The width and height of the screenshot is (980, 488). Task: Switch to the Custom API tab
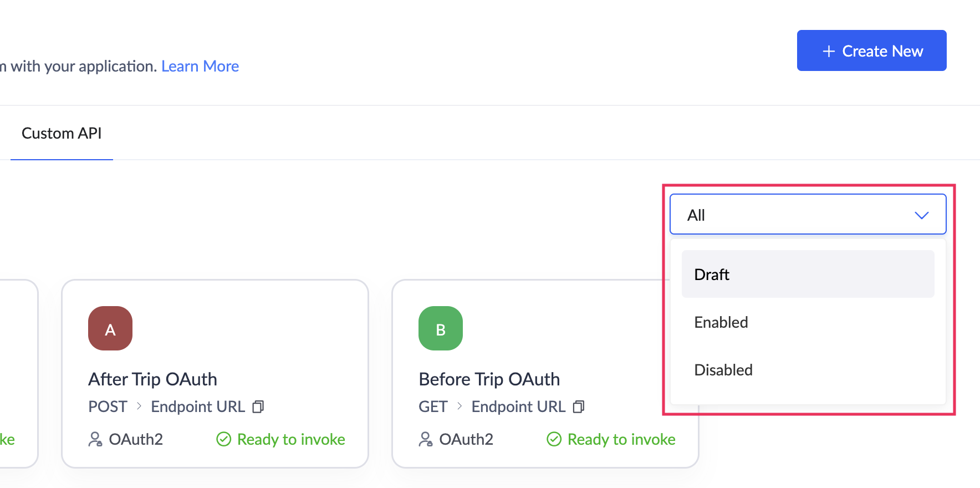tap(62, 134)
